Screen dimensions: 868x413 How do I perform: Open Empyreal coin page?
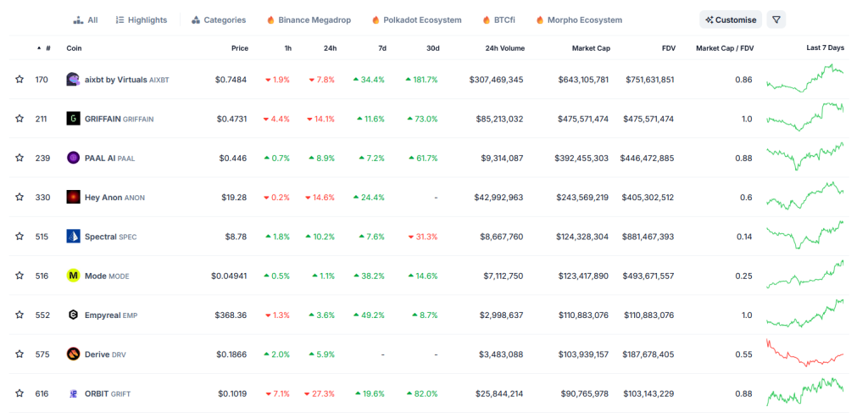[111, 315]
